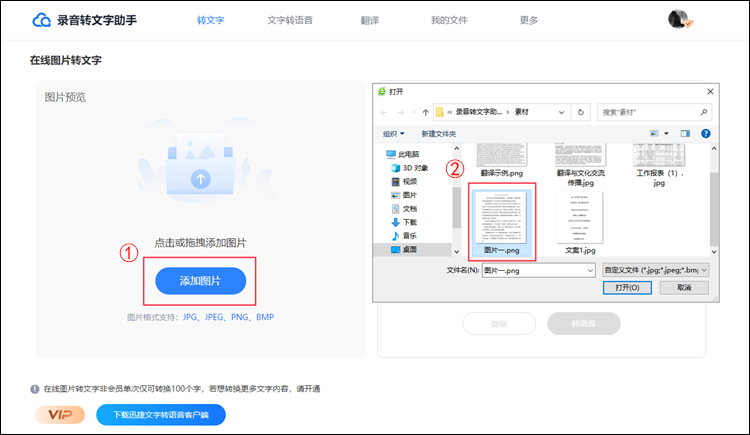Click sidebar tree scroll-down arrow
Viewport: 750px width, 435px height.
[x=457, y=252]
